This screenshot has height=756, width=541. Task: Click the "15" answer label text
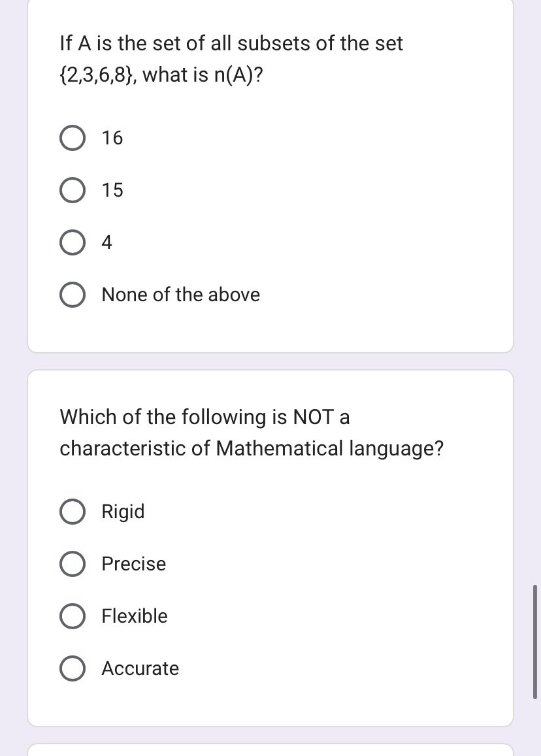pos(111,189)
